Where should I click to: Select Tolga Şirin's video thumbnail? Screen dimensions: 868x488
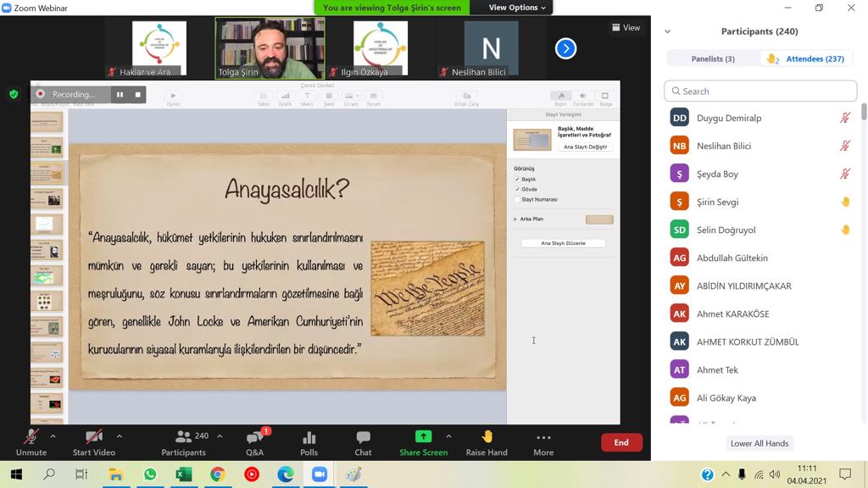(270, 48)
